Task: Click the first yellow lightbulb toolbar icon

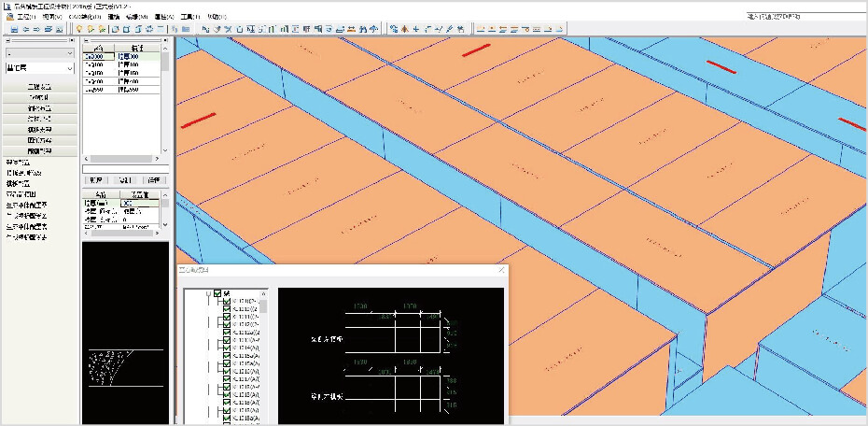Action: (x=79, y=29)
